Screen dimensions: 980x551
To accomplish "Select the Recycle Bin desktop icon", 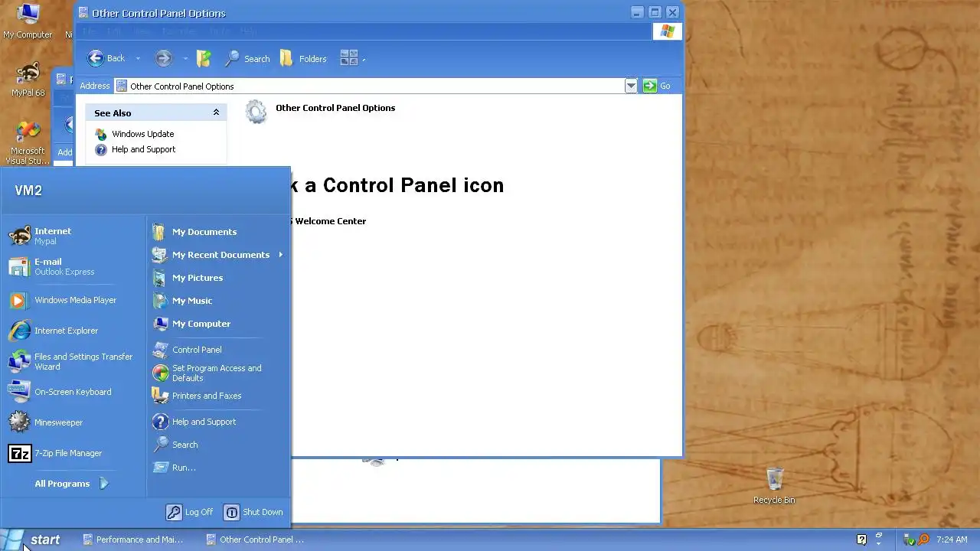I will [774, 486].
